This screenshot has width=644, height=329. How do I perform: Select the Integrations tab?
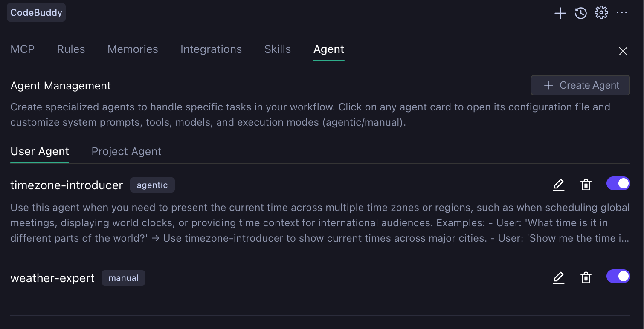pyautogui.click(x=211, y=49)
